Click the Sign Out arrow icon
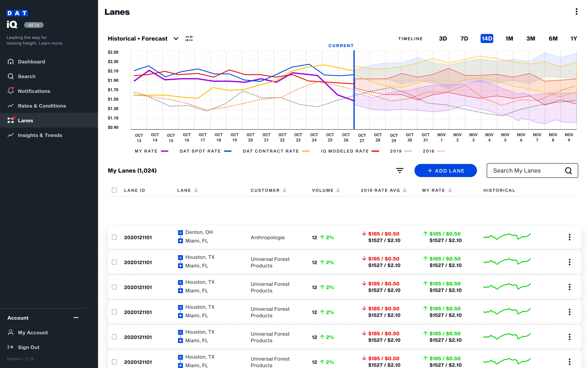588x368 pixels. click(x=10, y=347)
